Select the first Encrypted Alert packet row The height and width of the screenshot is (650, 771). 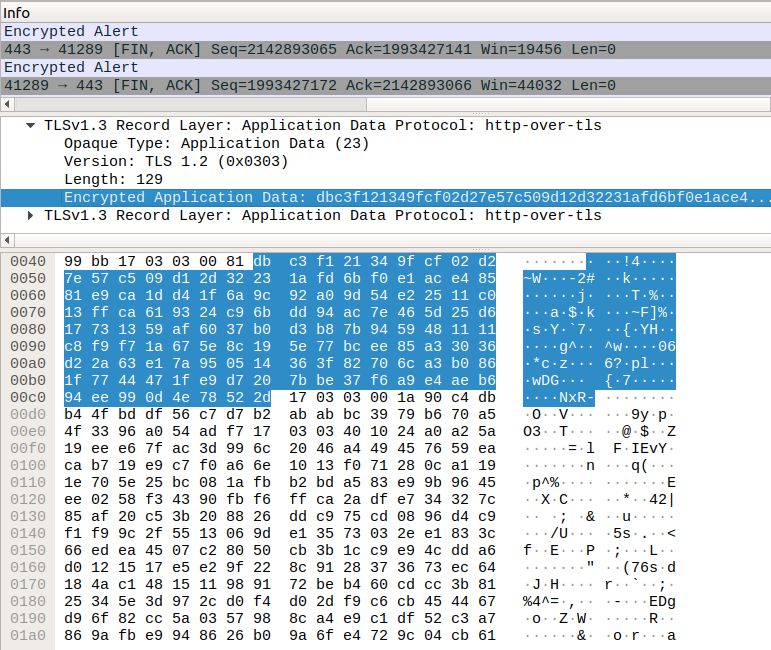tap(386, 31)
